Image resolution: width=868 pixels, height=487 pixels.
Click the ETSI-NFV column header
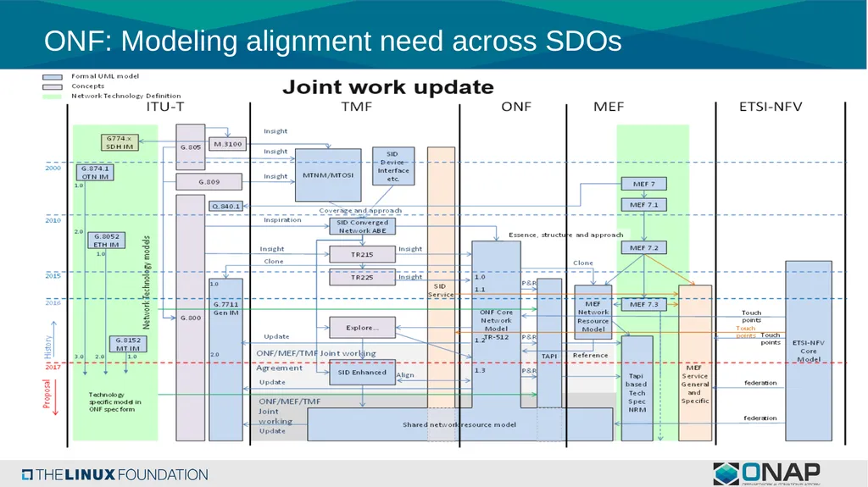coord(771,106)
